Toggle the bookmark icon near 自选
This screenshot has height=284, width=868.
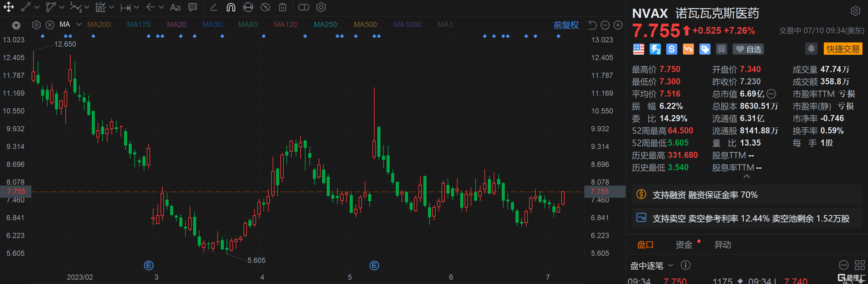pyautogui.click(x=722, y=49)
